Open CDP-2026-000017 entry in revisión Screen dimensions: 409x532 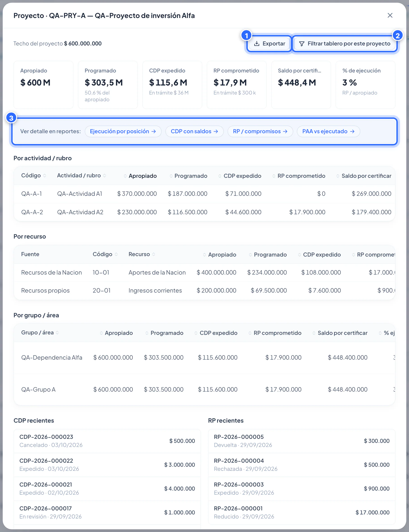pyautogui.click(x=107, y=513)
